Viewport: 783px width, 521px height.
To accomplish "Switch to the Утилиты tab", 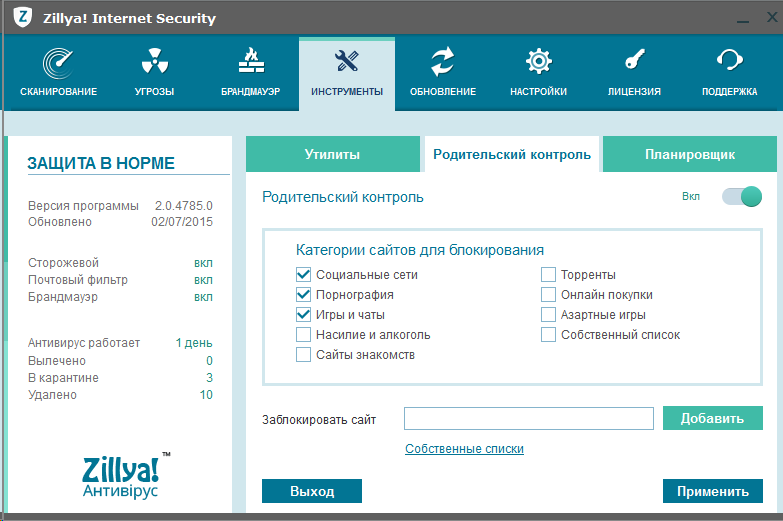I will [332, 155].
